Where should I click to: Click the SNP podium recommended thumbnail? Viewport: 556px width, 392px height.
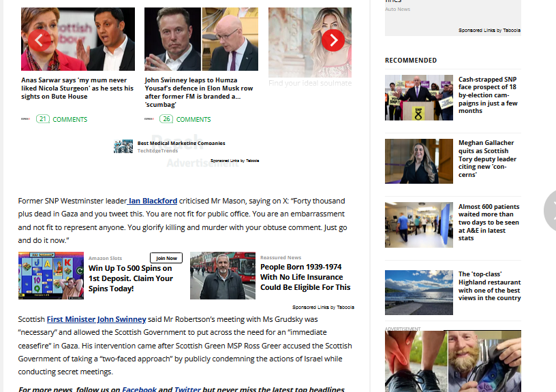tap(419, 98)
